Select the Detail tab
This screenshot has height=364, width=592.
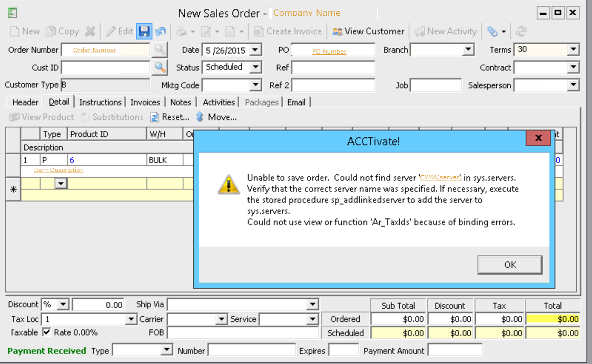click(59, 102)
